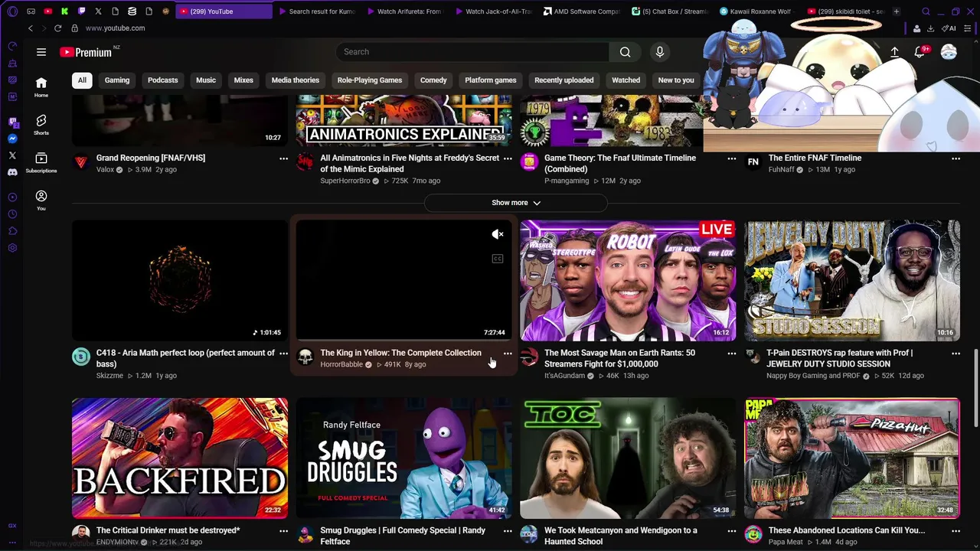
Task: Open 'The King in Yellow' video title
Action: pyautogui.click(x=400, y=353)
